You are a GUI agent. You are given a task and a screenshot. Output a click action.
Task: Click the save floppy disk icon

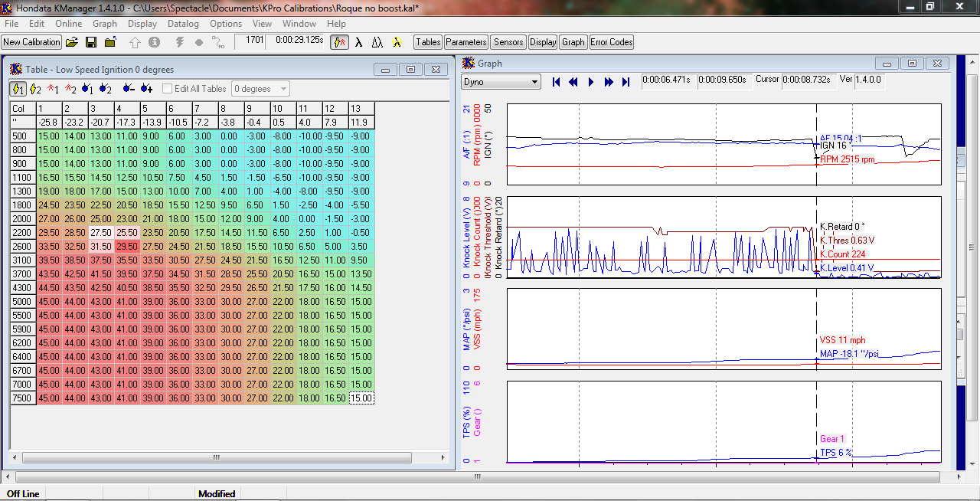pos(91,42)
